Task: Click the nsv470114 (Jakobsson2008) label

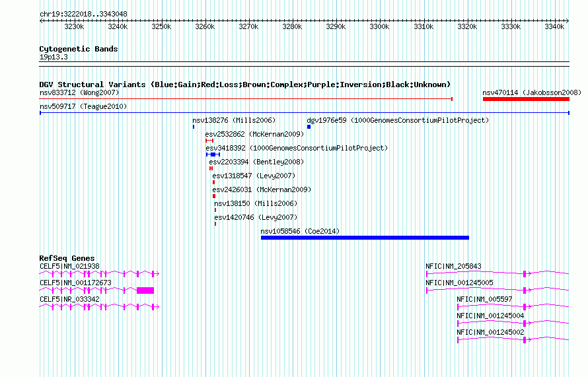Action: [x=531, y=92]
